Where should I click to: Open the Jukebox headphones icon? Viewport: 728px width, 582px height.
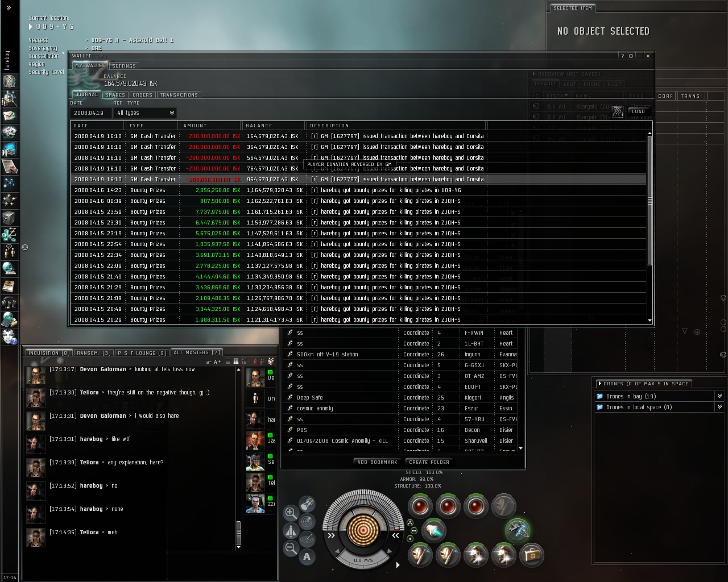[x=9, y=302]
